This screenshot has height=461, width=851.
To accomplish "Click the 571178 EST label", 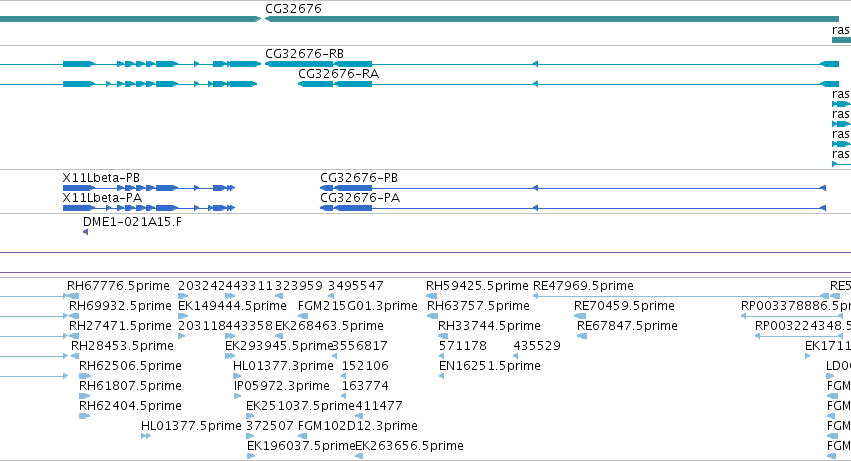I will 463,346.
